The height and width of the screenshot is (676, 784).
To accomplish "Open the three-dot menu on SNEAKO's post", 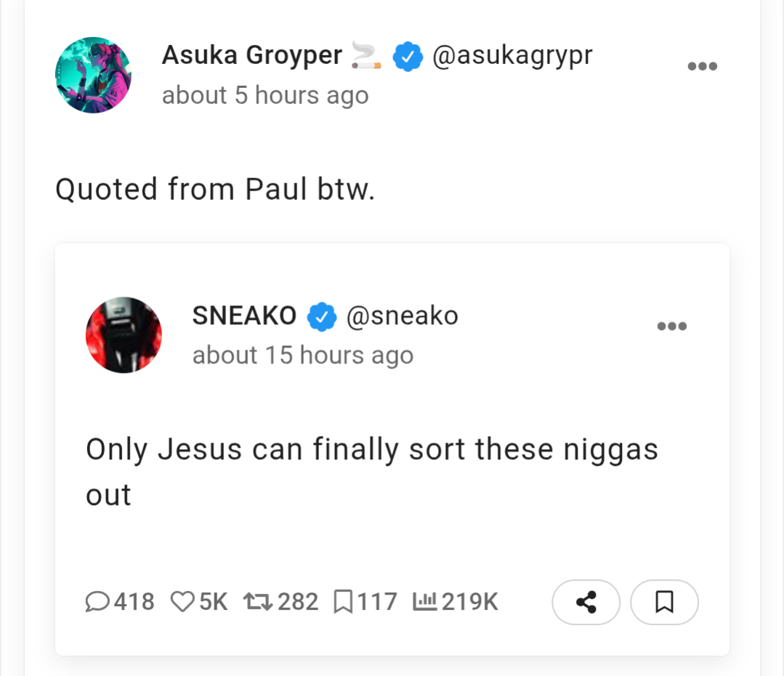I will 672,326.
